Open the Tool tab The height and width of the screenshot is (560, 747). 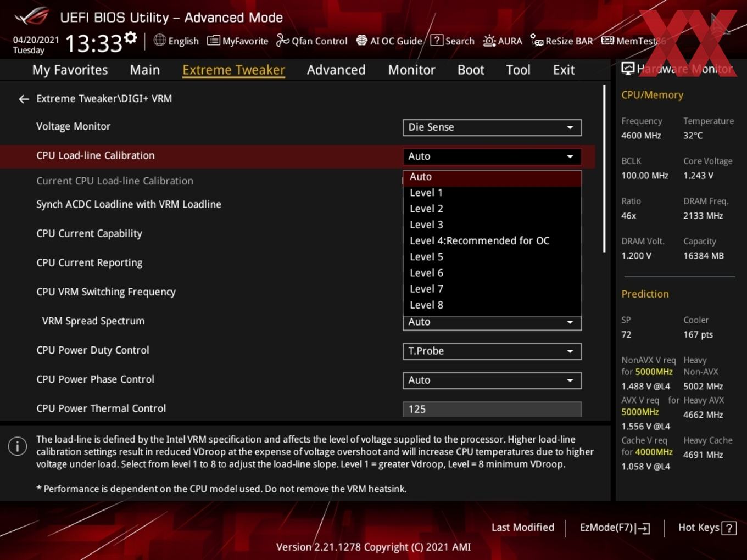[518, 70]
